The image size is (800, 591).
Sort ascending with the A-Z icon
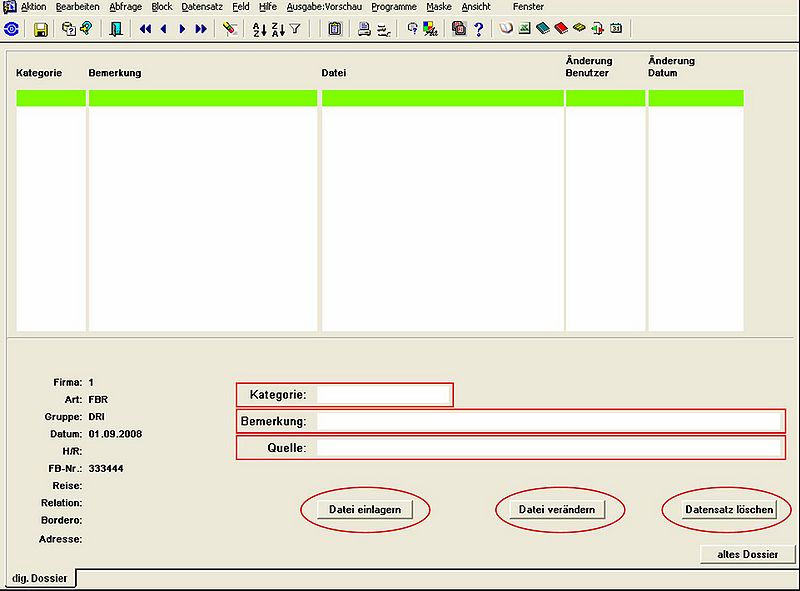pyautogui.click(x=259, y=30)
